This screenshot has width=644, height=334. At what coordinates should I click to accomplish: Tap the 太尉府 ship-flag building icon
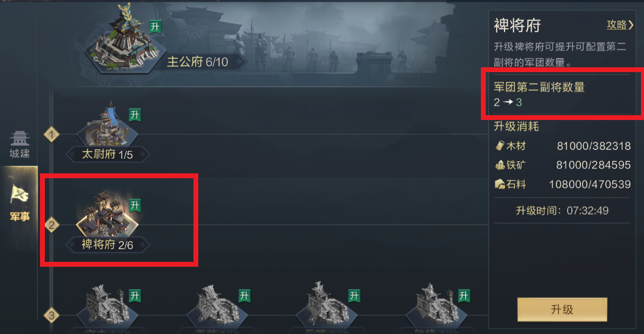[x=107, y=125]
